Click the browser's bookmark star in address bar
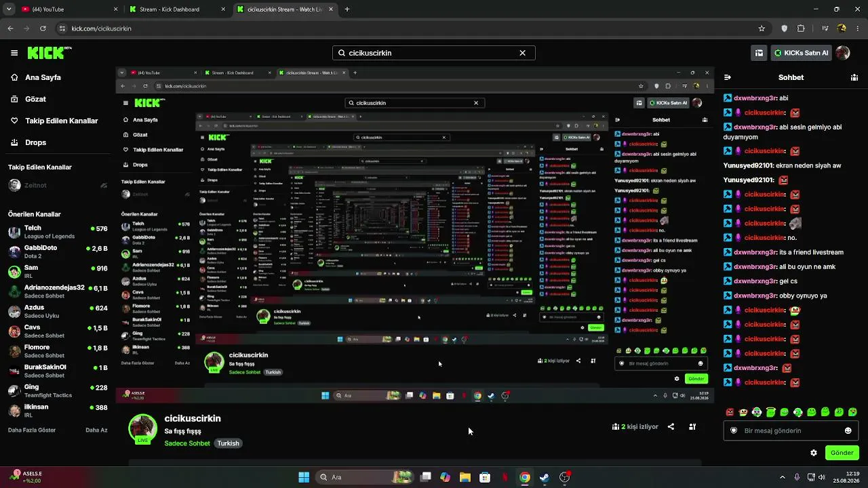868x488 pixels. click(x=762, y=28)
